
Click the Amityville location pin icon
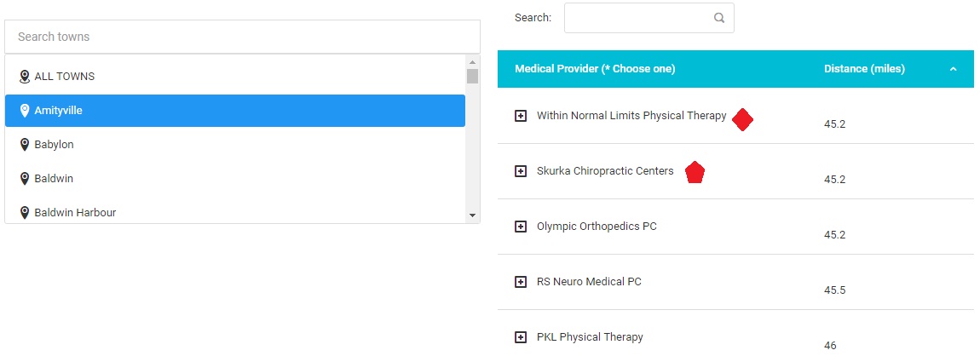(25, 111)
